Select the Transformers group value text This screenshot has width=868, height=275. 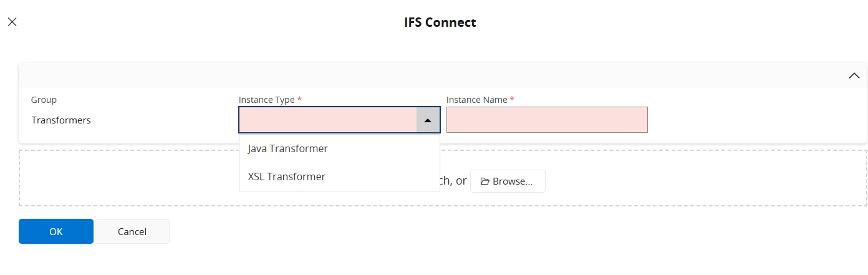[61, 120]
